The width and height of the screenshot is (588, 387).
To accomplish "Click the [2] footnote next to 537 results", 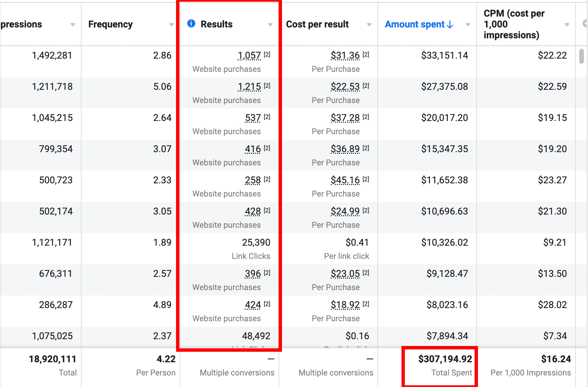I will coord(267,117).
